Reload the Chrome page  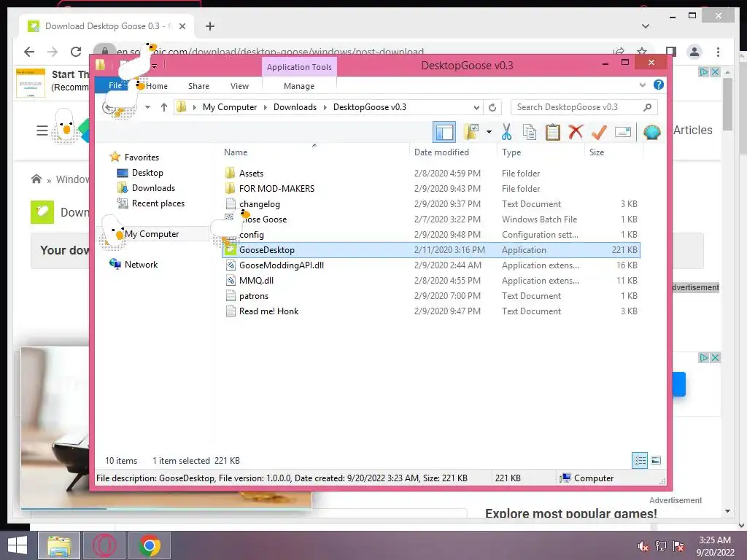tap(76, 52)
